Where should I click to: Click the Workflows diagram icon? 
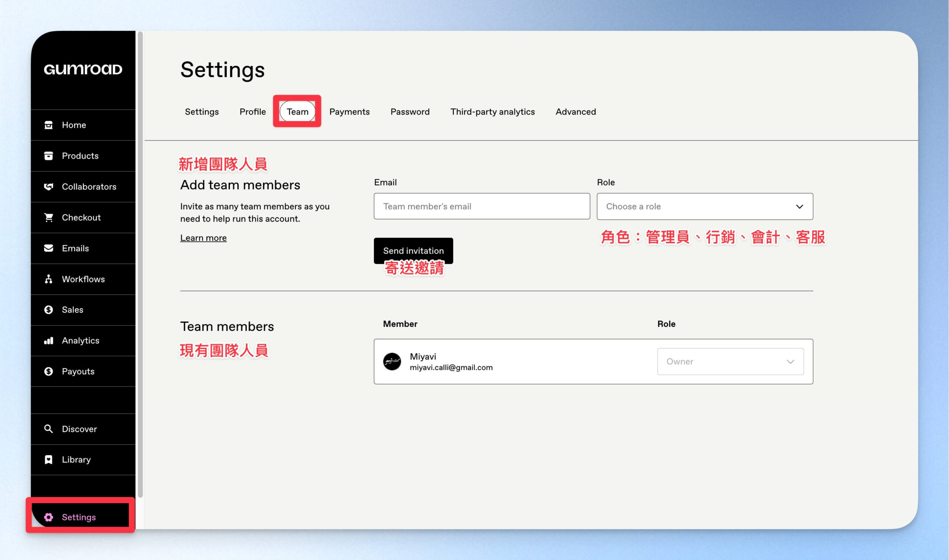[x=49, y=279]
